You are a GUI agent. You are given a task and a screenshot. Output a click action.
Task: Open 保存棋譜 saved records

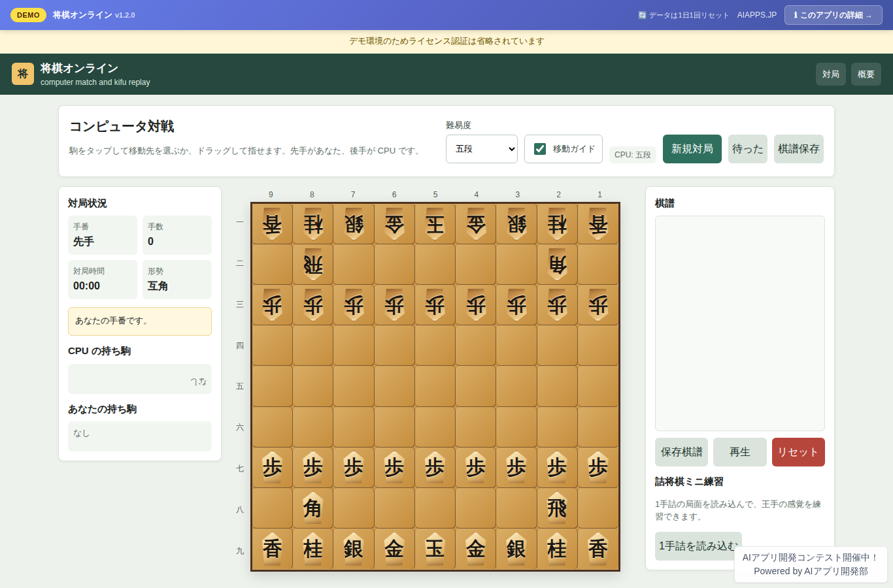tap(681, 452)
